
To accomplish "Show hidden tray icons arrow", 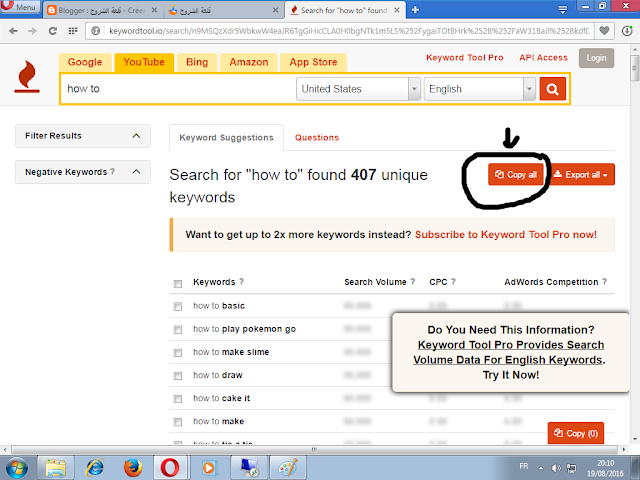I will (541, 468).
